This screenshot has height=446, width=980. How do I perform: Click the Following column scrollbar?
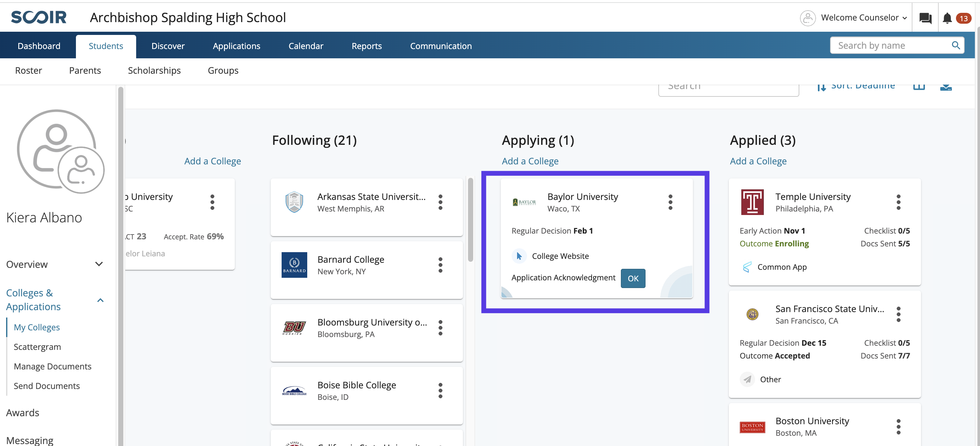pos(470,220)
